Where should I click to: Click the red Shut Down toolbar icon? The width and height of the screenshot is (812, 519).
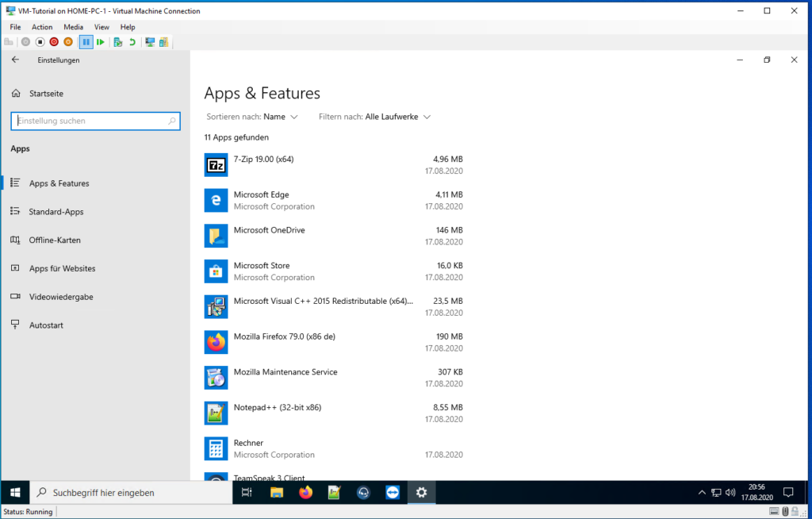[54, 42]
